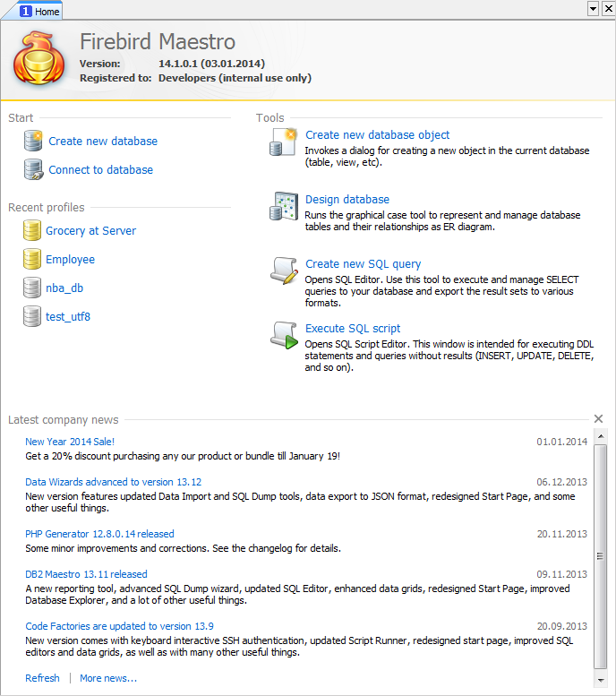Click the test_utf8 gray database icon
The width and height of the screenshot is (616, 696).
point(32,316)
